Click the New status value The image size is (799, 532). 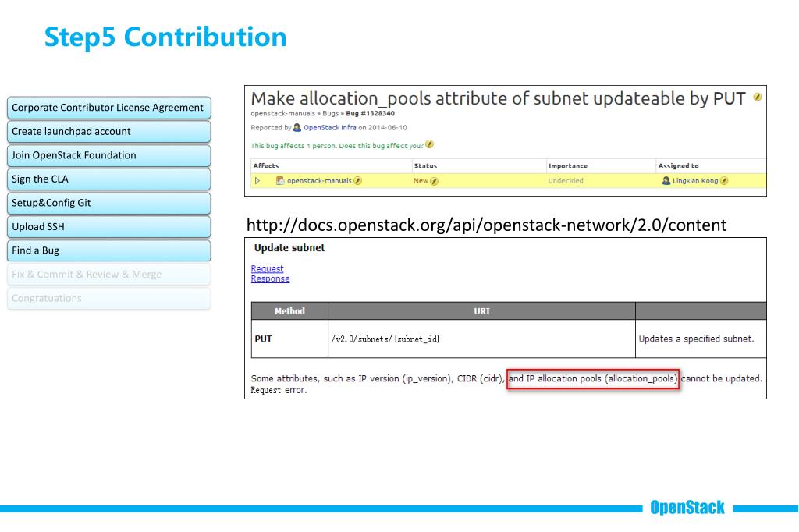(x=421, y=180)
